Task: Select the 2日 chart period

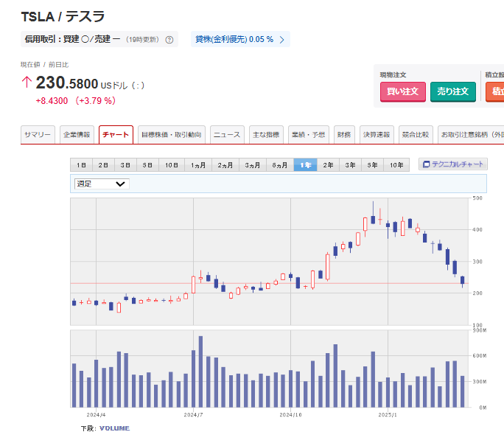Action: (x=103, y=165)
